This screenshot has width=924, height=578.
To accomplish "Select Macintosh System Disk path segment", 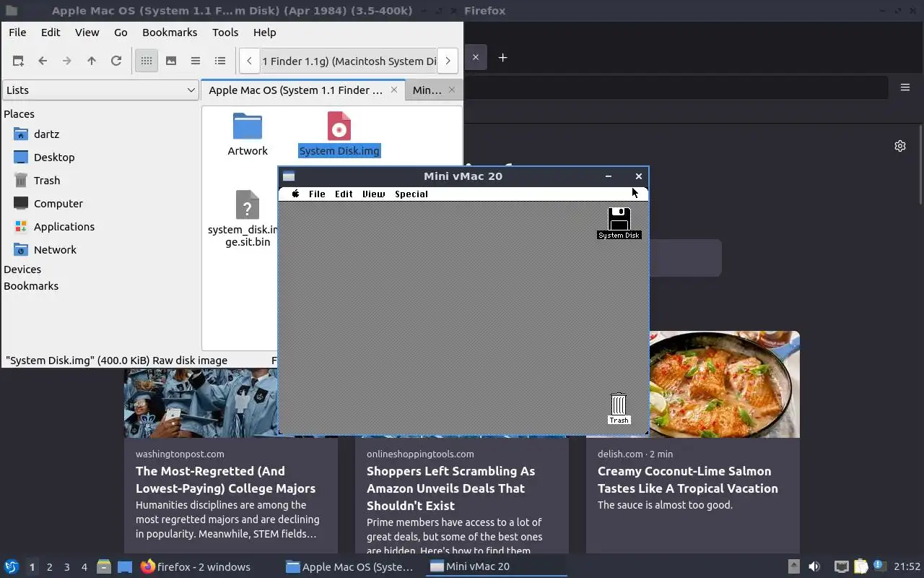I will click(x=349, y=61).
